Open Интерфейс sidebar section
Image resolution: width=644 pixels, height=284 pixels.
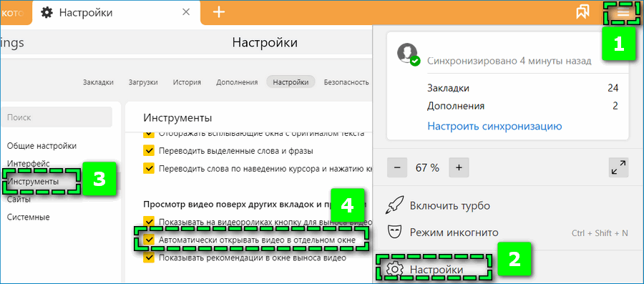point(29,163)
